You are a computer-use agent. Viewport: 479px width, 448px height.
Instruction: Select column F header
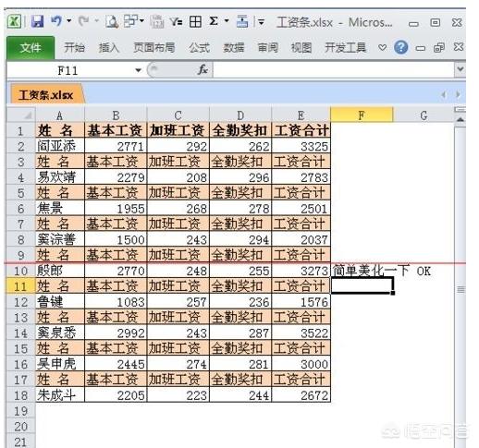tap(362, 115)
